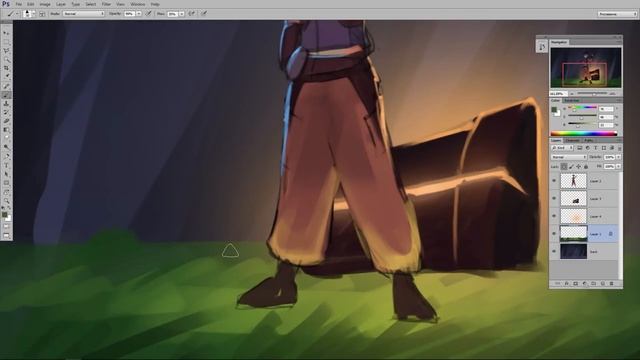Open the Brush Preset picker
Viewport: 640px width, 360px height.
point(29,13)
